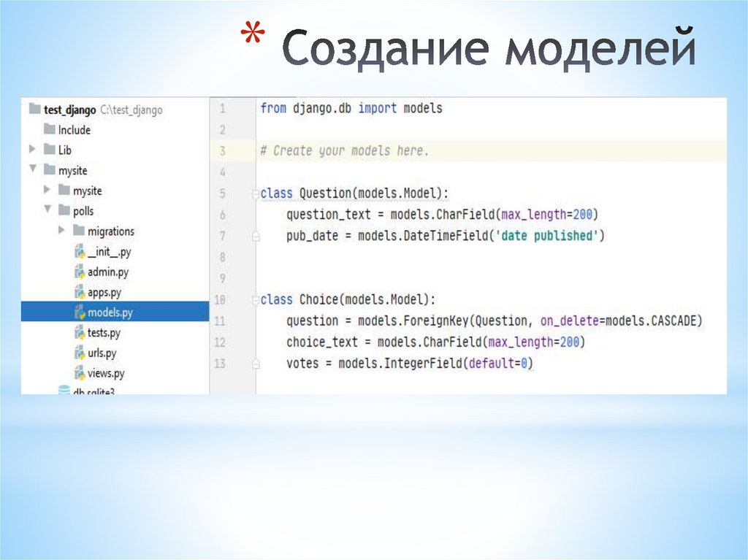Click the polls folder icon
This screenshot has width=748, height=560.
coord(64,210)
